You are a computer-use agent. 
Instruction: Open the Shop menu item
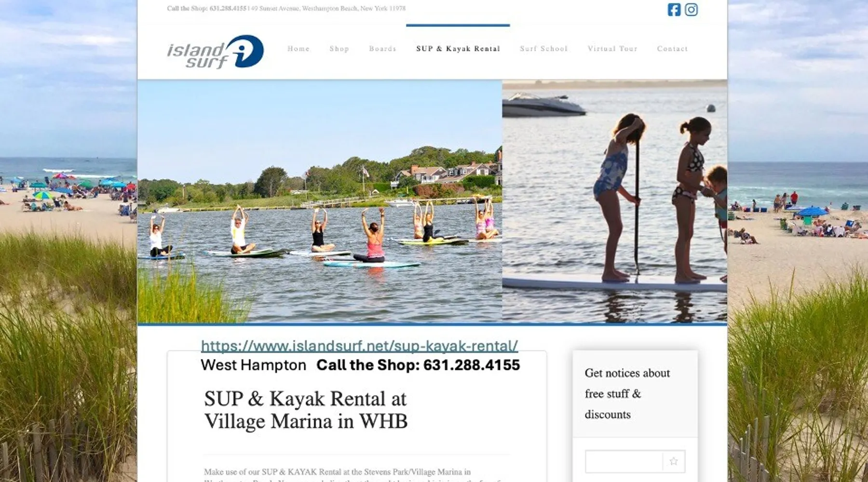(x=339, y=49)
